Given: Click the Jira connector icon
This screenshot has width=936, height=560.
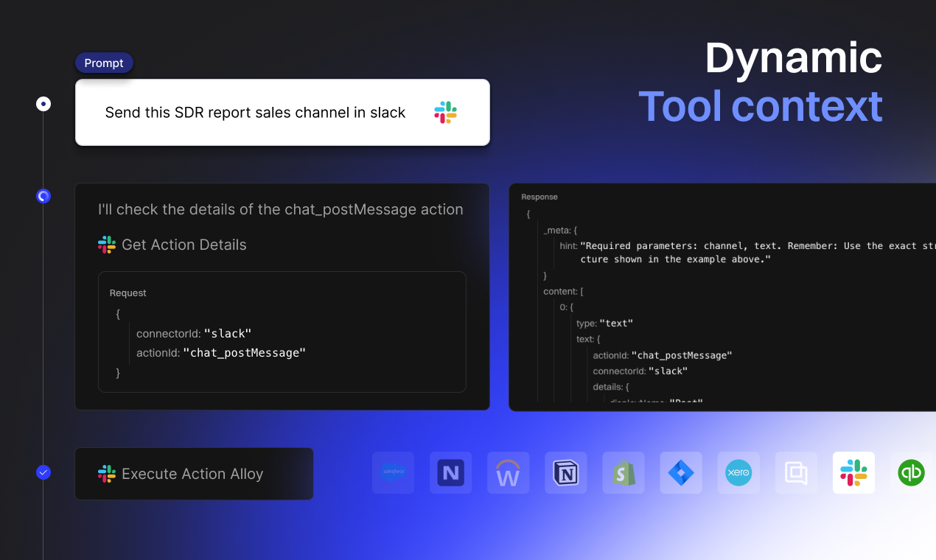Looking at the screenshot, I should point(681,473).
